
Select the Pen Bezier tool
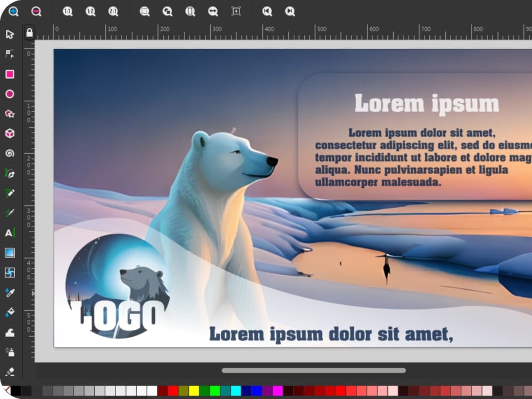click(x=10, y=173)
